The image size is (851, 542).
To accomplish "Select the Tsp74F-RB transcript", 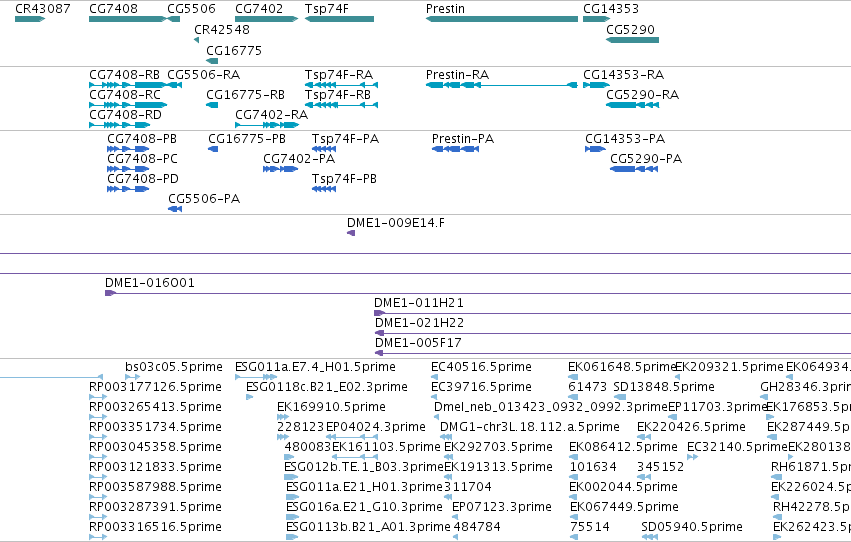I will (x=341, y=105).
